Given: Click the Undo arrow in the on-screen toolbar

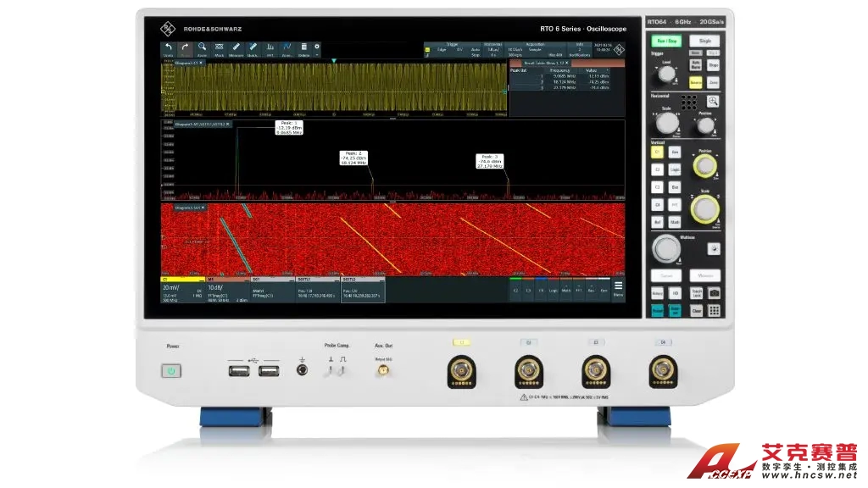Looking at the screenshot, I should tap(169, 48).
